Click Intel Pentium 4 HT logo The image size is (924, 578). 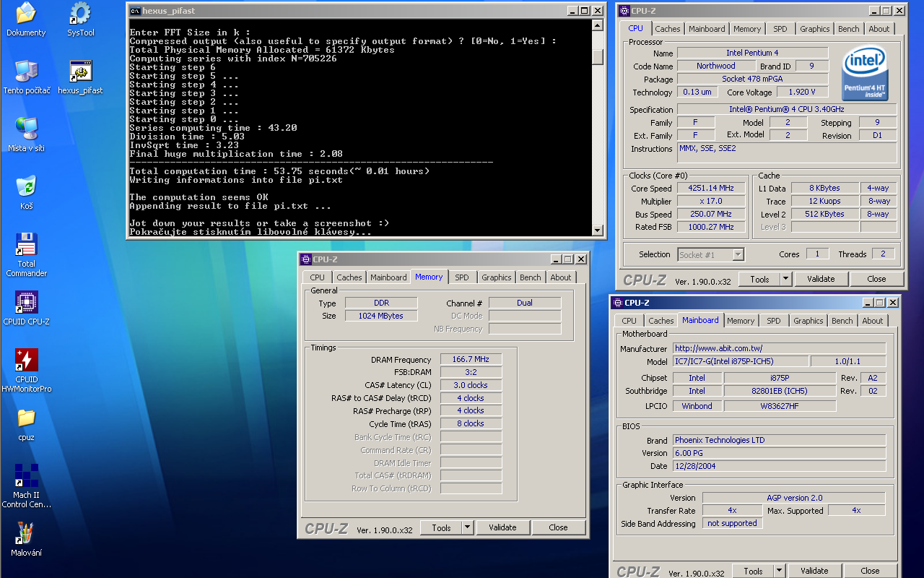[865, 74]
